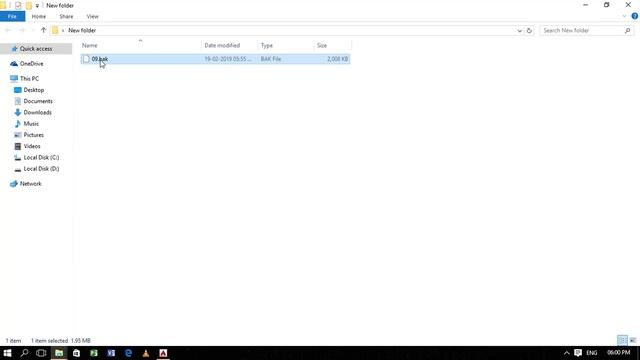This screenshot has height=360, width=640.
Task: Click the New folder quick access toolbar icon
Action: 29,5
